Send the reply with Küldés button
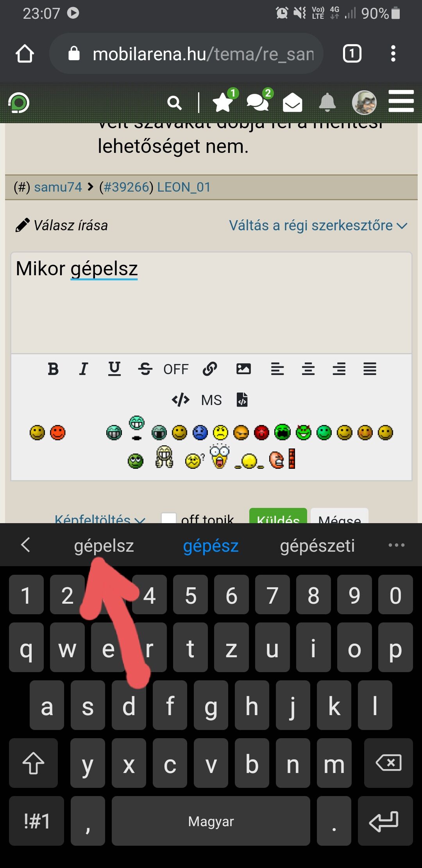The height and width of the screenshot is (868, 422). [x=278, y=516]
